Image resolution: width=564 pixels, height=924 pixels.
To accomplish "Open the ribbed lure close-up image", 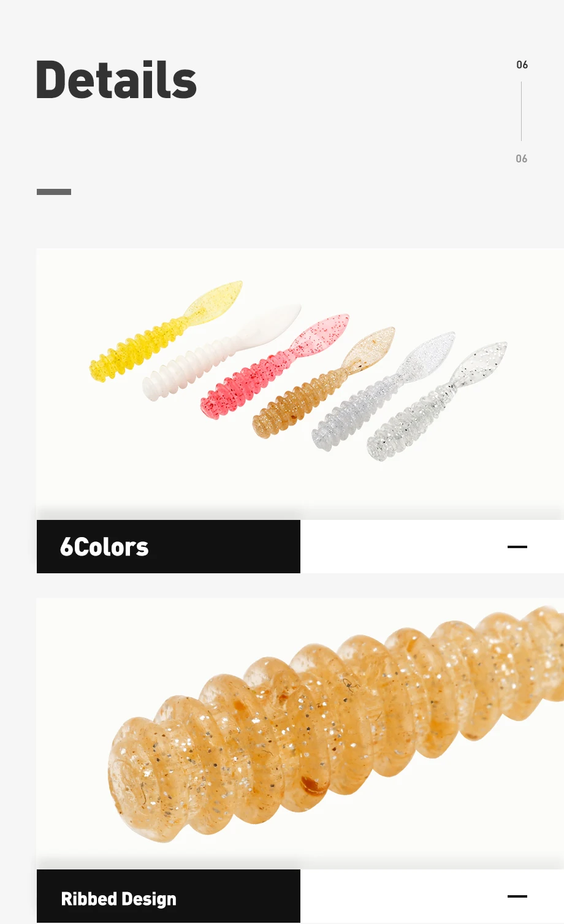I will pos(300,733).
